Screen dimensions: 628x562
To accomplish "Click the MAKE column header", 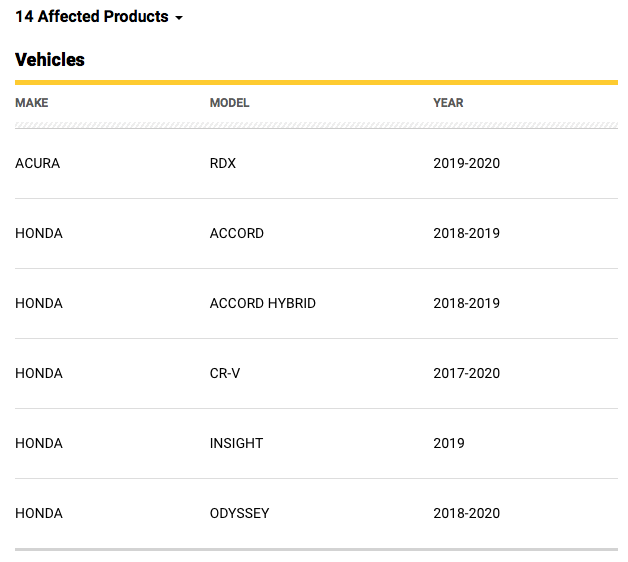I will click(x=32, y=103).
